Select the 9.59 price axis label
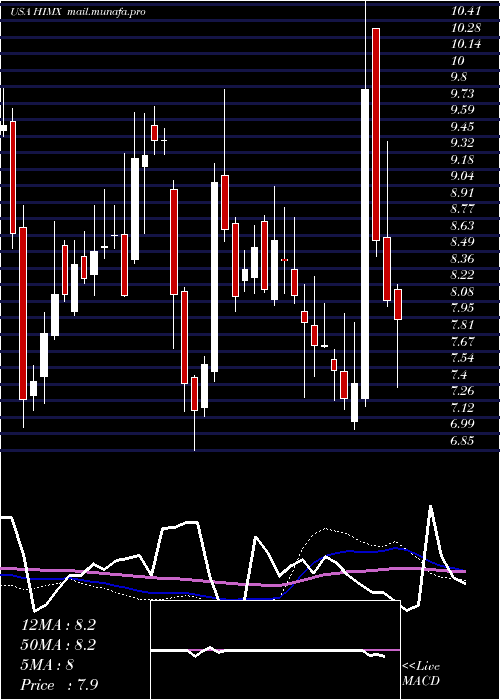Screen dimensions: 500x700 click(463, 110)
